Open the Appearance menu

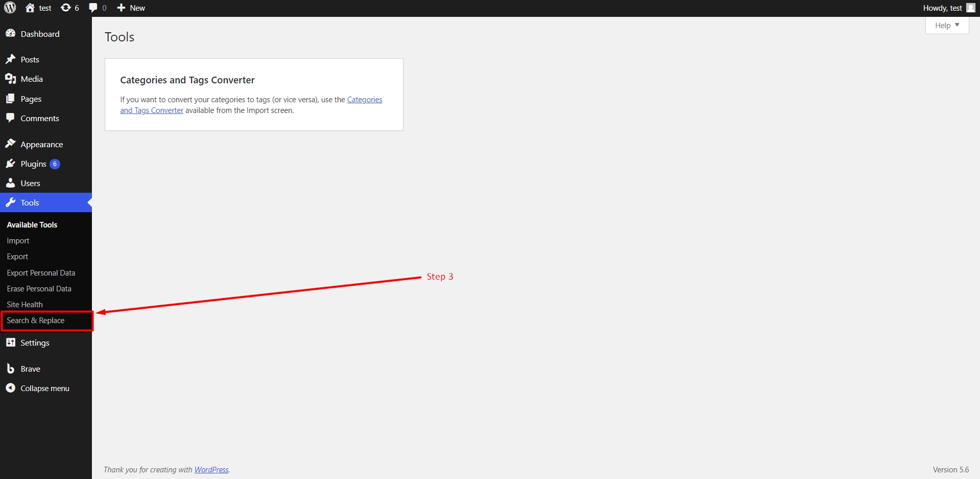[46, 144]
